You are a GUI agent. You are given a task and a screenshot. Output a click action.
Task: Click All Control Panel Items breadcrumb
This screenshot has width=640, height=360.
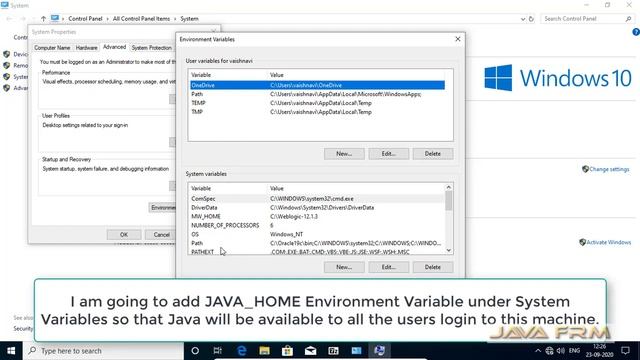(x=141, y=19)
